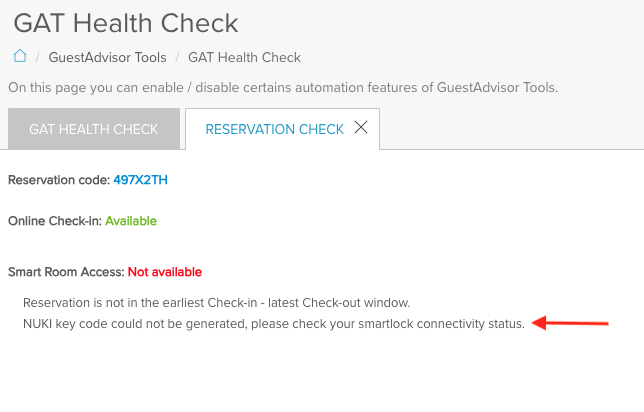The image size is (644, 412).
Task: Open reservation code 497X2TH link
Action: click(140, 180)
